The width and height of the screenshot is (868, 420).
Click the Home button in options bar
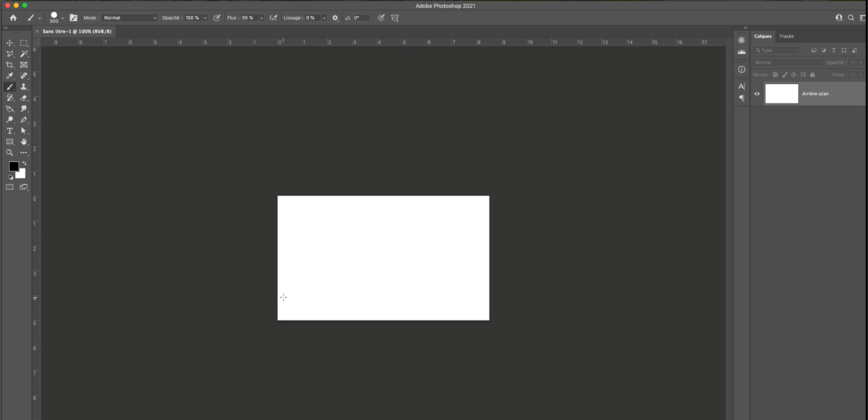tap(13, 17)
